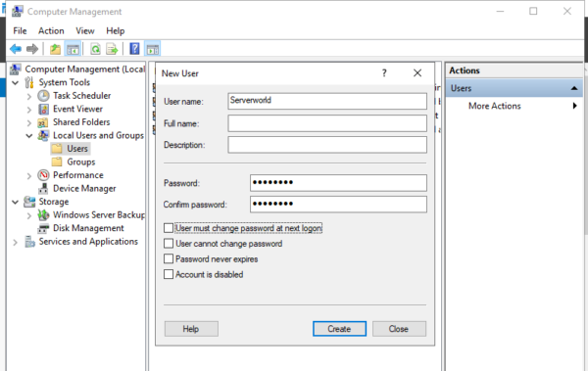Click the Forward arrow toolbar icon

pyautogui.click(x=32, y=49)
